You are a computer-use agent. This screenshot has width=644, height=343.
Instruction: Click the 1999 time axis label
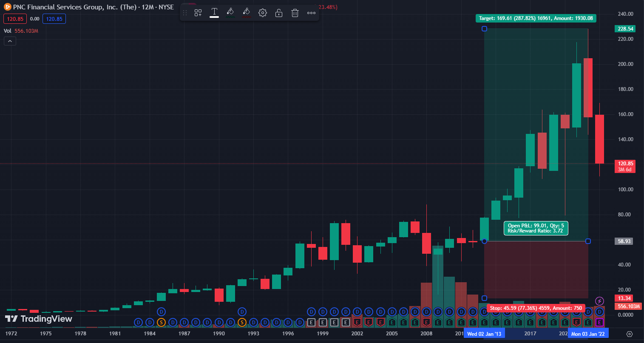[x=323, y=334]
